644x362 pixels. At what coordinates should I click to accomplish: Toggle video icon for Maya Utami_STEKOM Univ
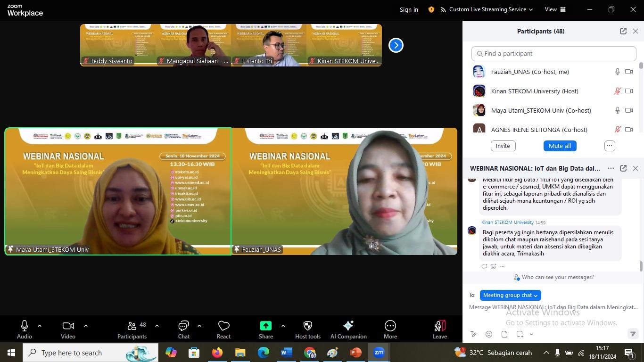tap(629, 110)
